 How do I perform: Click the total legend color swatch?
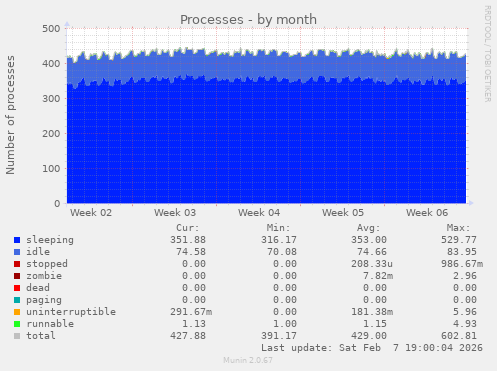click(17, 336)
